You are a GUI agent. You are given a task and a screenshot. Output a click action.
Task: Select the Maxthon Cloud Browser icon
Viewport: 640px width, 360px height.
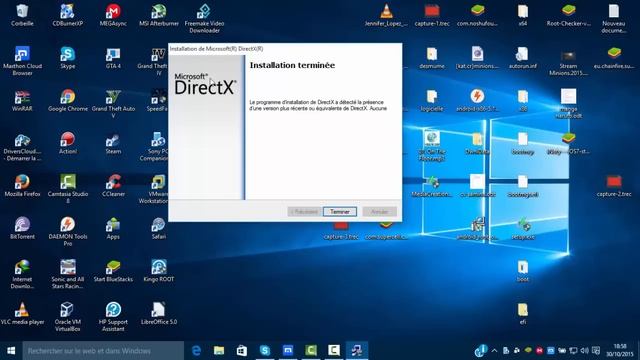22,61
